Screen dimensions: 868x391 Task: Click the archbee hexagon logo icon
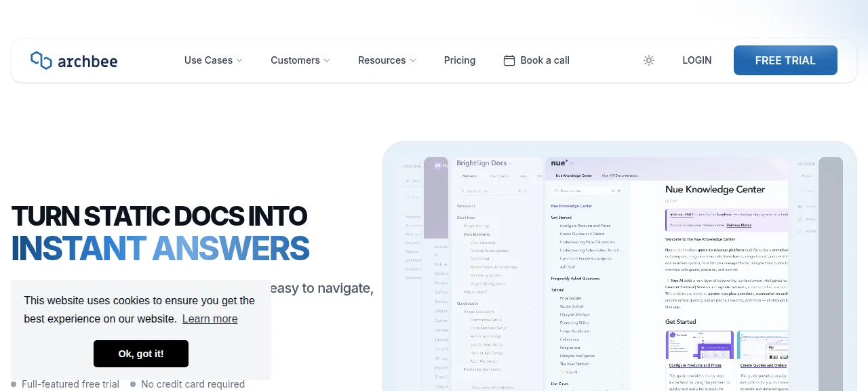(41, 60)
